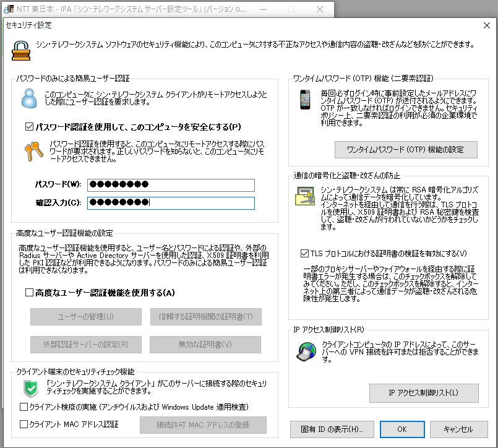Click 外部認証サーバーの設定(R) button
The width and height of the screenshot is (498, 448).
click(86, 345)
